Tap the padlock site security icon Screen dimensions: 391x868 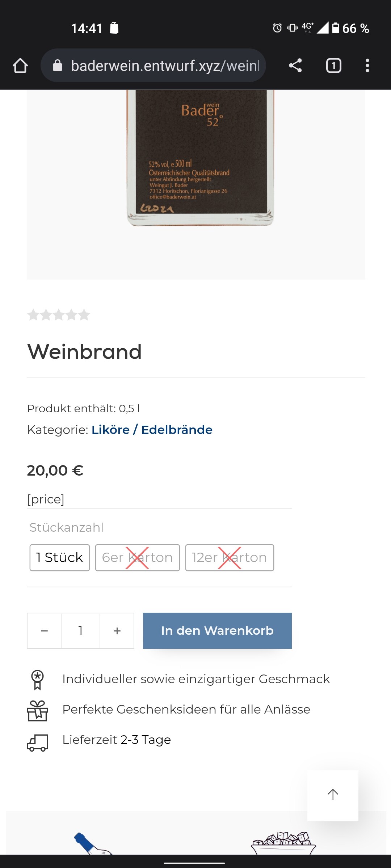click(58, 65)
